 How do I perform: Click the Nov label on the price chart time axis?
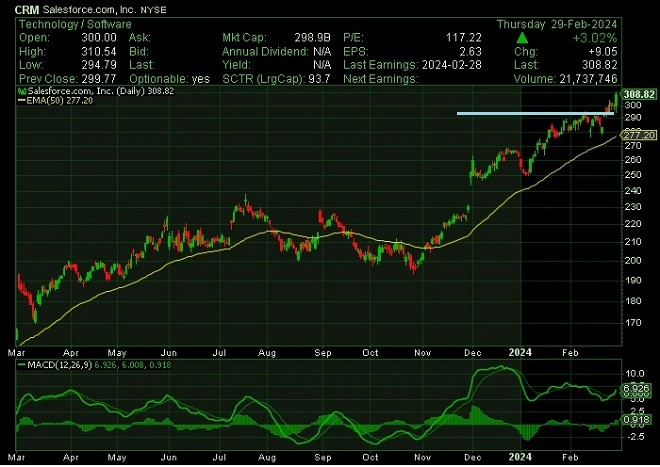(x=423, y=353)
